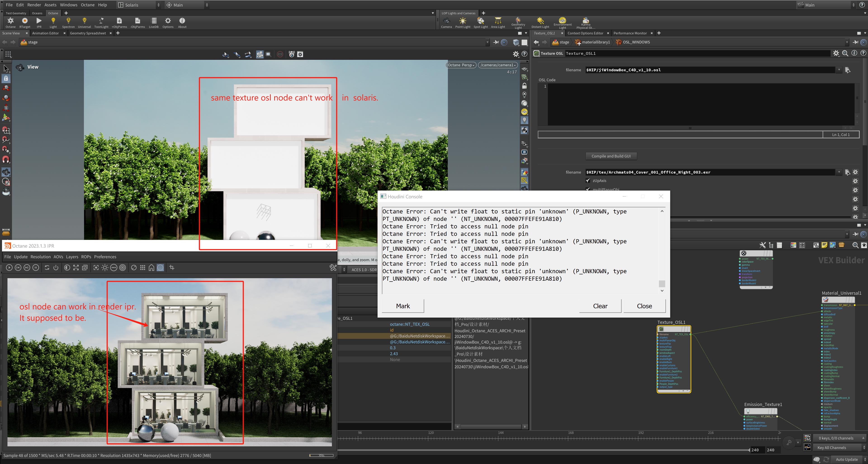Toggle Auto Update at bottom right
This screenshot has height=464, width=868.
tap(847, 459)
